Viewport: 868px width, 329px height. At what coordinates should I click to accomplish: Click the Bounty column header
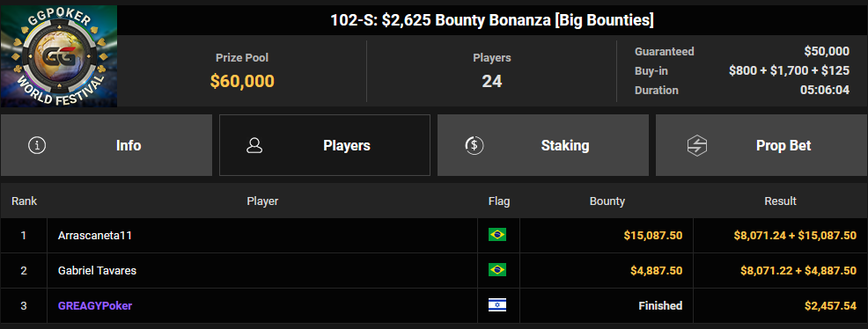(607, 201)
